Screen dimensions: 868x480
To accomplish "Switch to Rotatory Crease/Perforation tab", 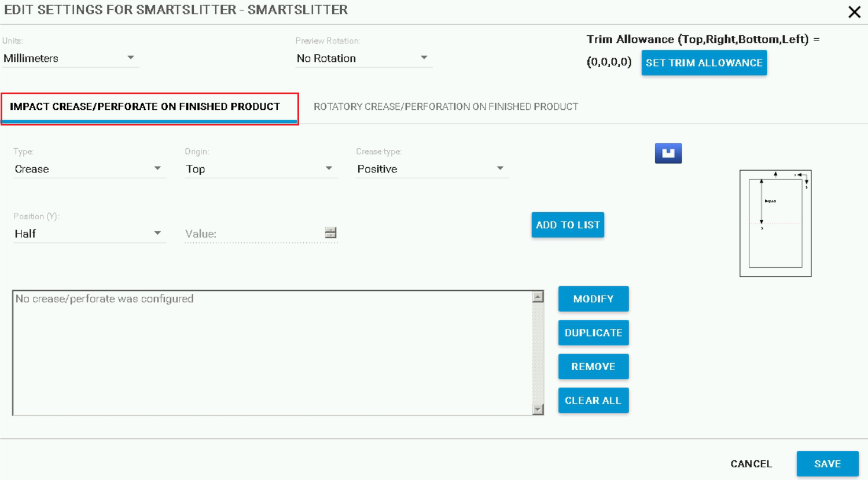I will 446,106.
